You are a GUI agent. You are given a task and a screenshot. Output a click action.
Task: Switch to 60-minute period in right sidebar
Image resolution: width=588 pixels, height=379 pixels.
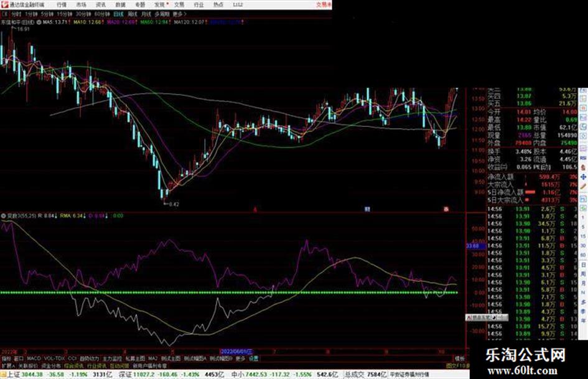point(583,255)
